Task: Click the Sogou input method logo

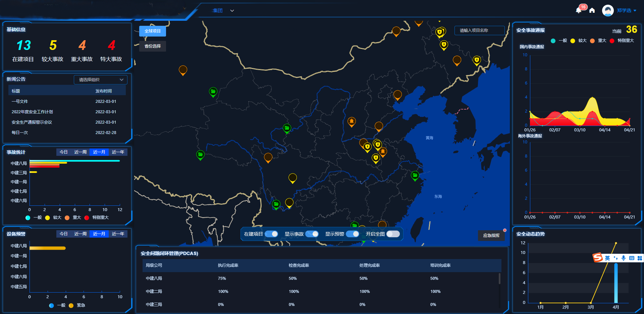Action: pyautogui.click(x=598, y=257)
